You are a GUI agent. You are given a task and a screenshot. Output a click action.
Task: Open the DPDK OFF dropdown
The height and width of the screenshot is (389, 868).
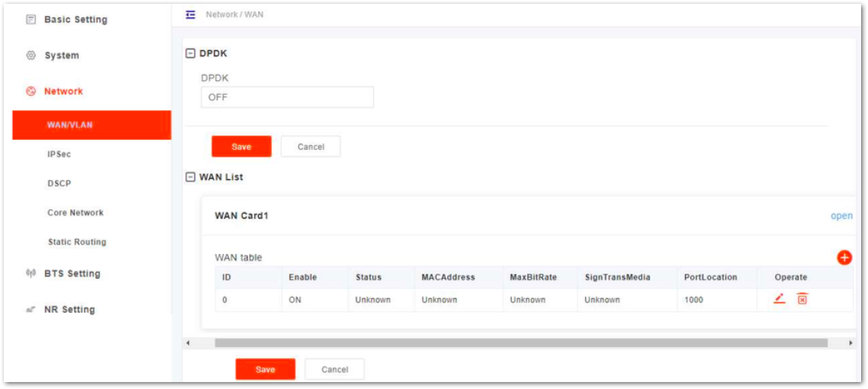tap(287, 96)
